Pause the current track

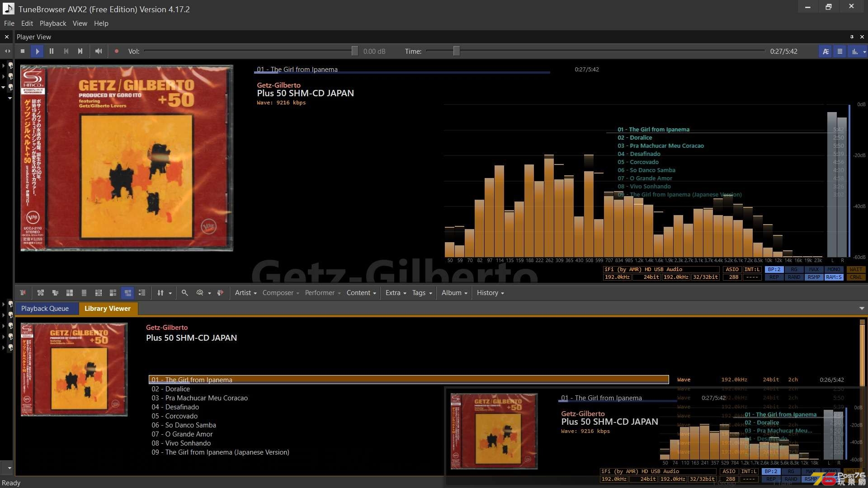(x=52, y=52)
